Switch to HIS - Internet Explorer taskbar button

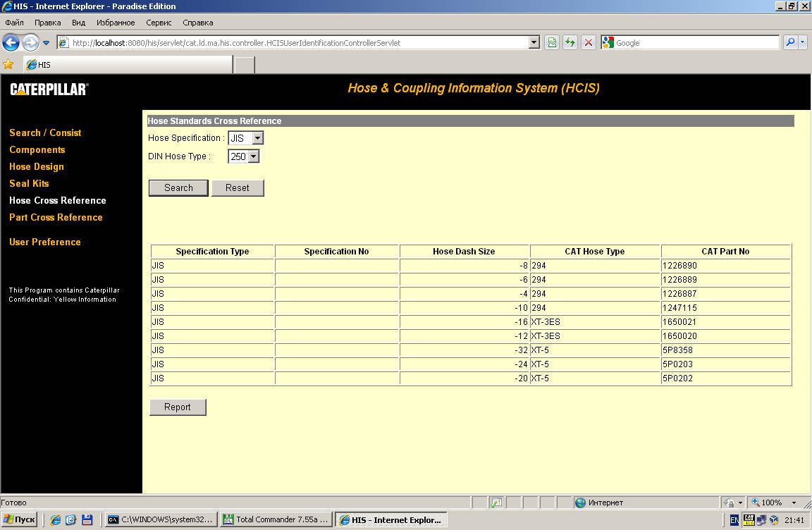coord(391,519)
